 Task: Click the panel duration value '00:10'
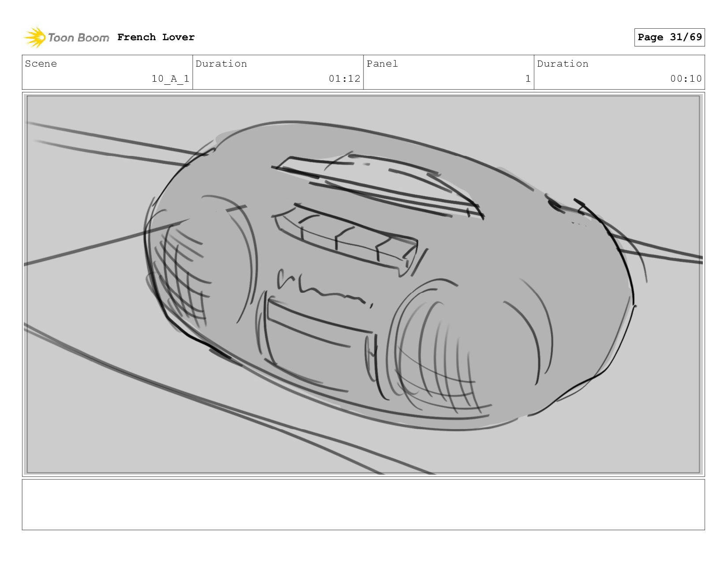tap(686, 79)
